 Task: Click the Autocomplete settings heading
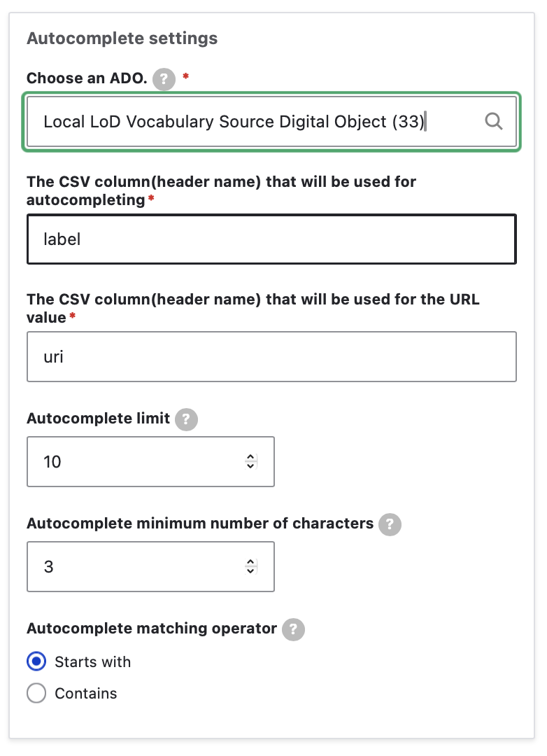click(122, 38)
